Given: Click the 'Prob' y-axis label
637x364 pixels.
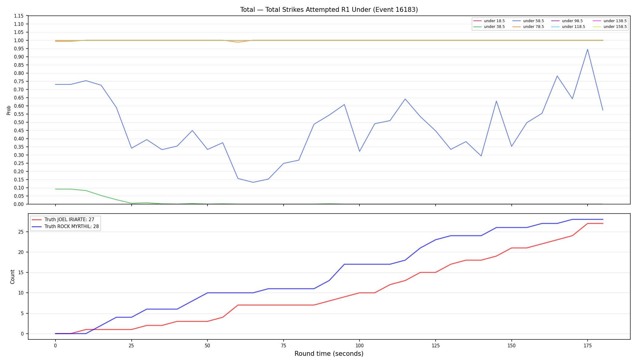Looking at the screenshot, I should click(8, 110).
